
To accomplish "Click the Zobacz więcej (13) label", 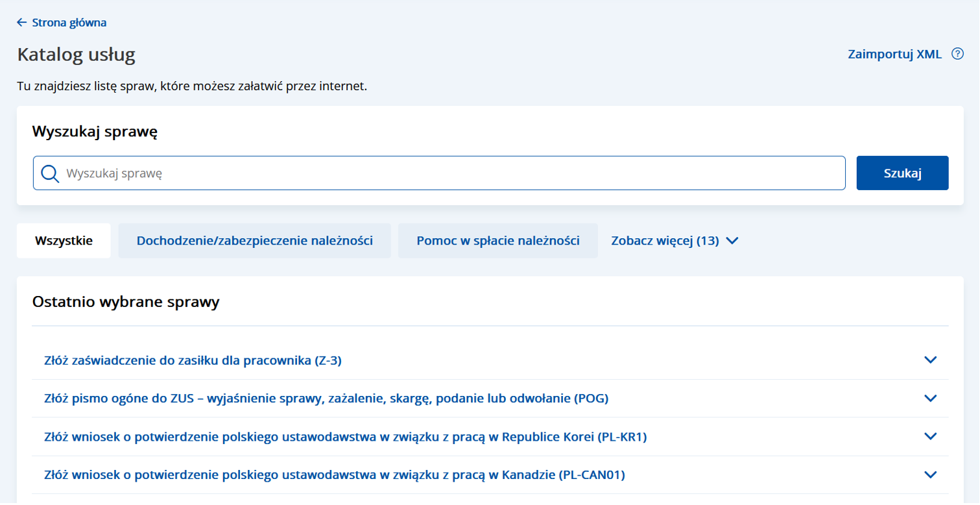I will click(665, 241).
